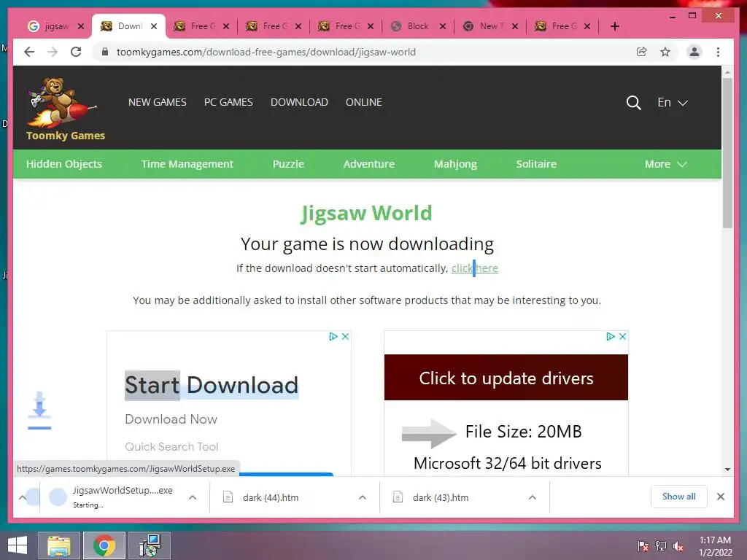
Task: Click the 'Click to update drivers' banner
Action: coord(506,378)
